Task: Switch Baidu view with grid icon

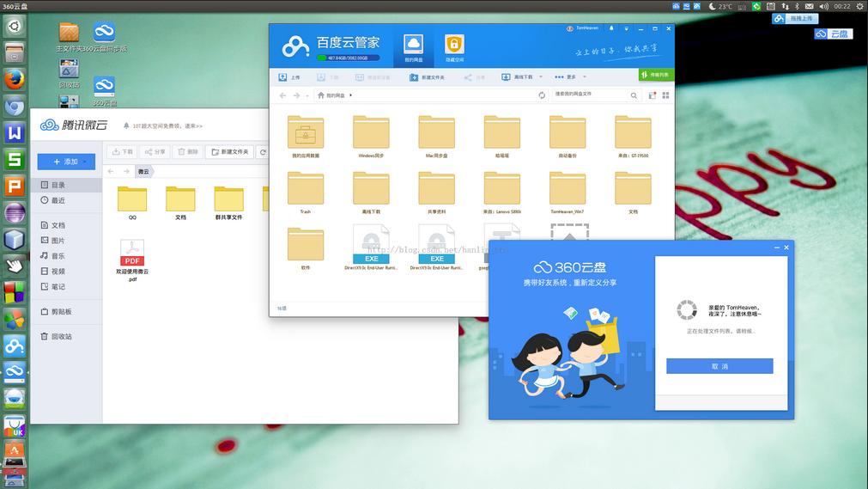Action: coord(666,95)
